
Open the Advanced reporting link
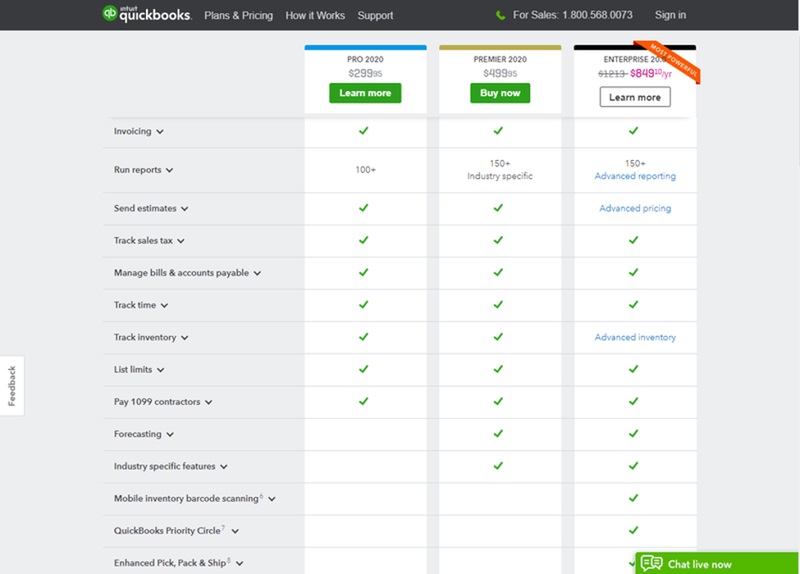point(635,176)
